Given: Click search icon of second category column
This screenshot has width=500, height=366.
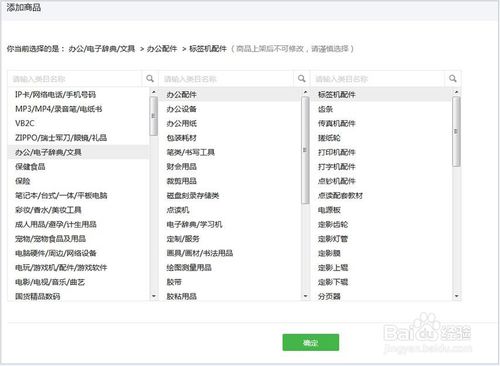Looking at the screenshot, I should pyautogui.click(x=302, y=79).
